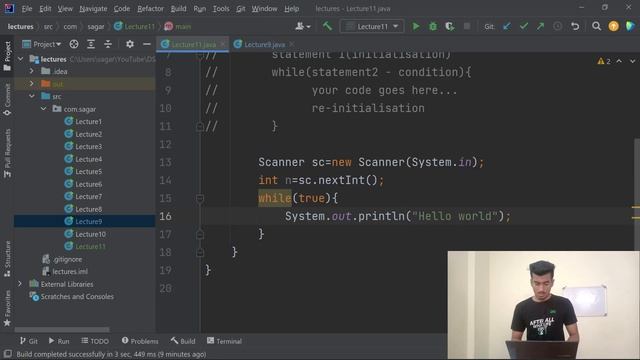640x360 pixels.
Task: Collapse the com.sagar package
Action: (x=44, y=109)
